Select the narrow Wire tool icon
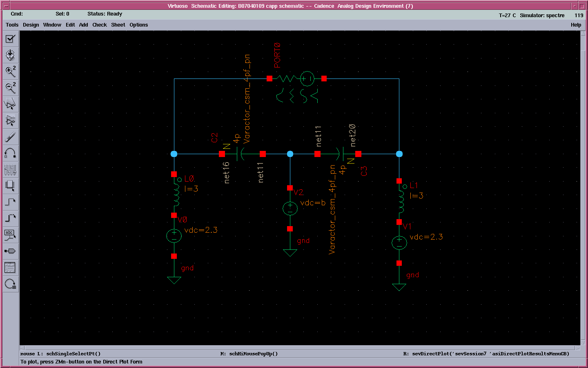Viewport: 588px width, 368px height. click(x=10, y=202)
